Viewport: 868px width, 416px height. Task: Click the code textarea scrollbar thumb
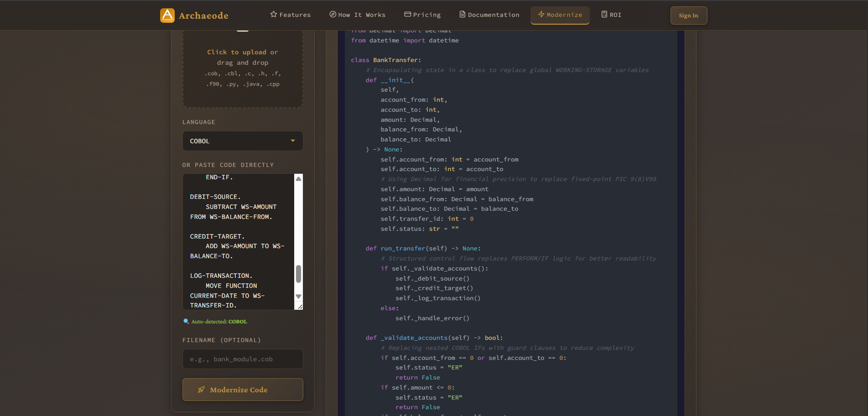pos(299,274)
